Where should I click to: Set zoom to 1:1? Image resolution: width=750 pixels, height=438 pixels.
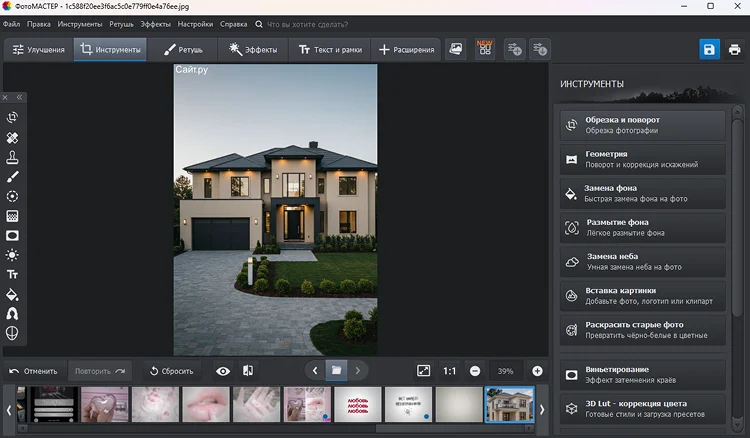450,371
